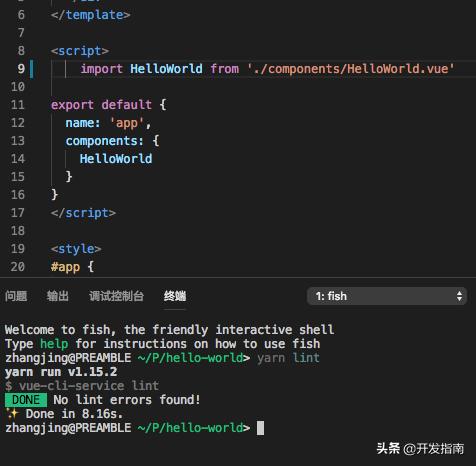Select the 终端 (Terminal) tab
476x466 pixels.
pyautogui.click(x=175, y=296)
